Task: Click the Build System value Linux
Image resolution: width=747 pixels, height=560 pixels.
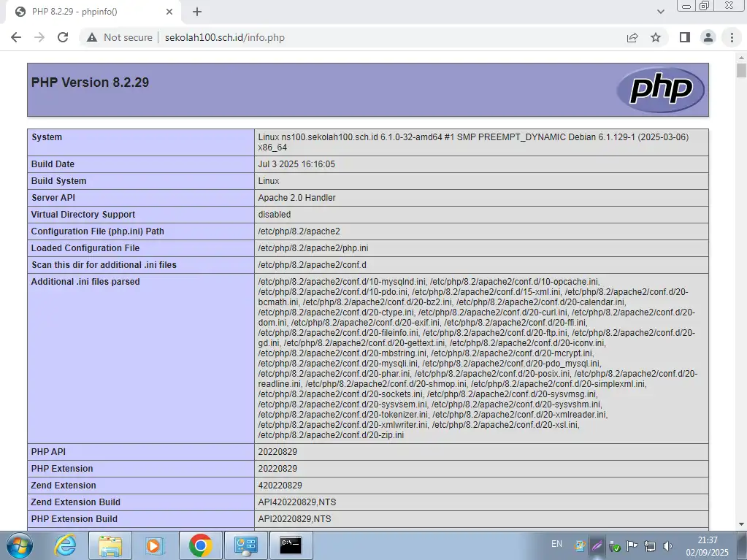Action: point(269,181)
